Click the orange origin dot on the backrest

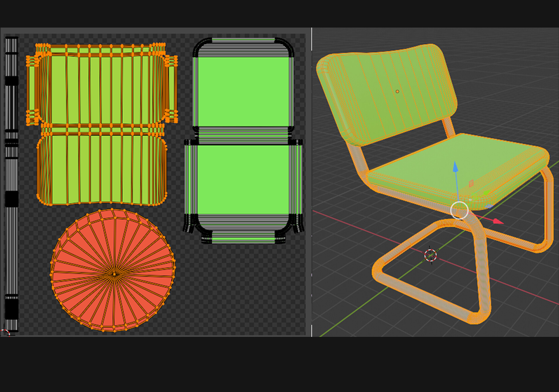point(397,91)
